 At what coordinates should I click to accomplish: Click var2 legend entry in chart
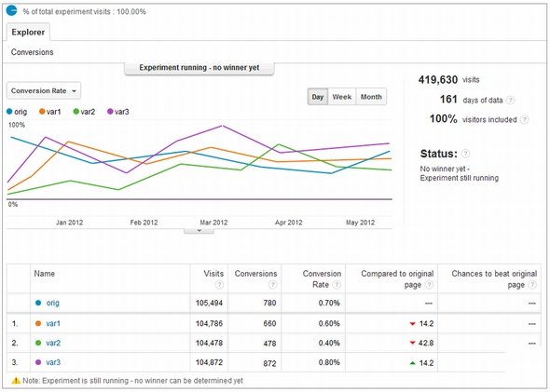pos(84,112)
